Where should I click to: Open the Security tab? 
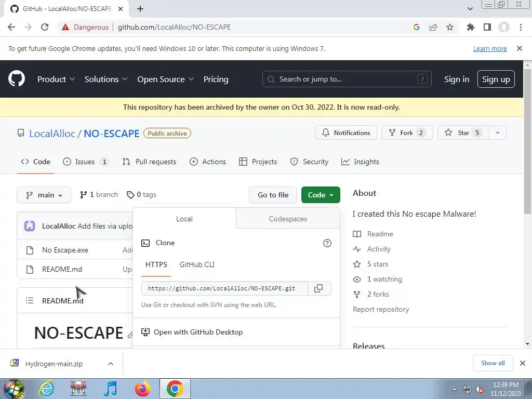coord(309,162)
